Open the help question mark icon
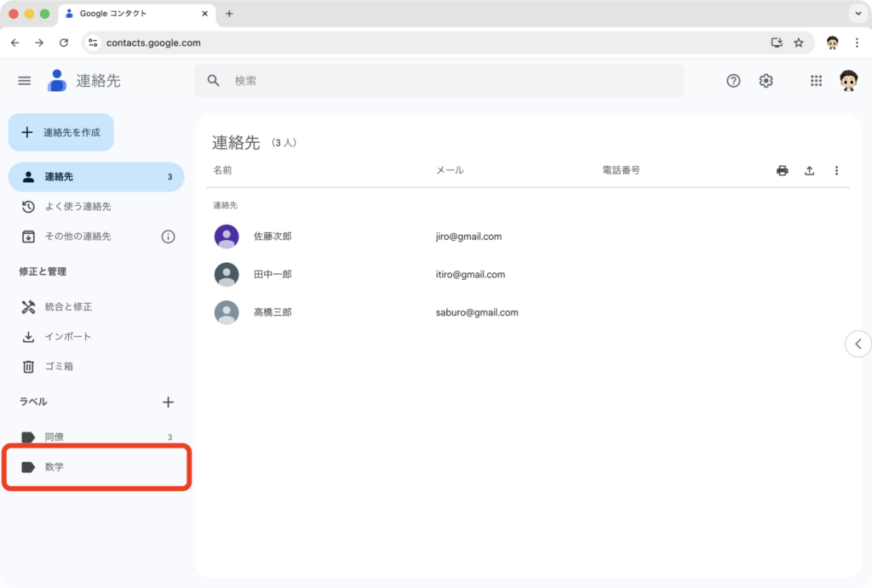 point(733,81)
